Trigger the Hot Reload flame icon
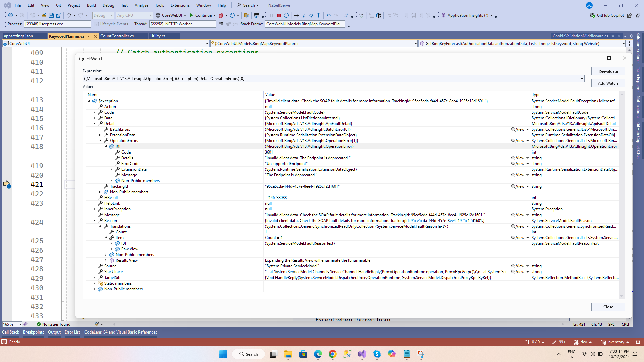 click(x=221, y=15)
